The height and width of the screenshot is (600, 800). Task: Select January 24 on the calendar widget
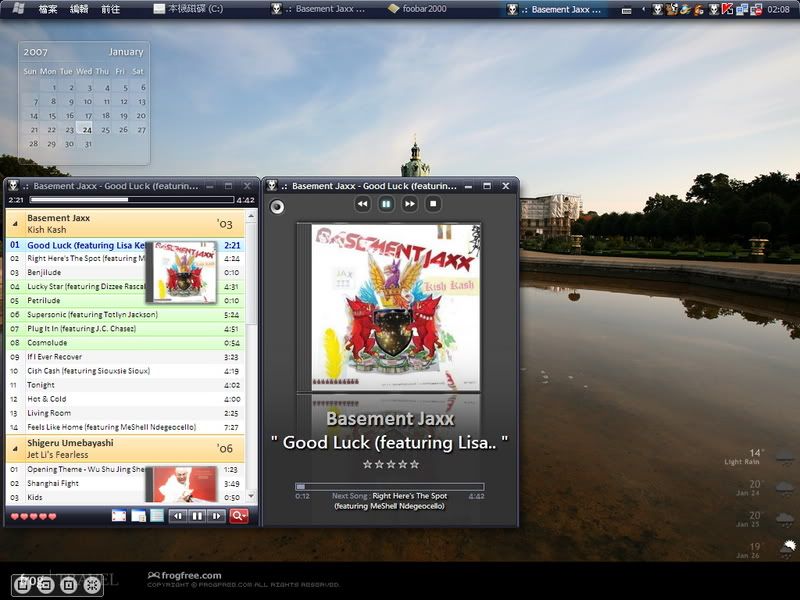tap(86, 130)
